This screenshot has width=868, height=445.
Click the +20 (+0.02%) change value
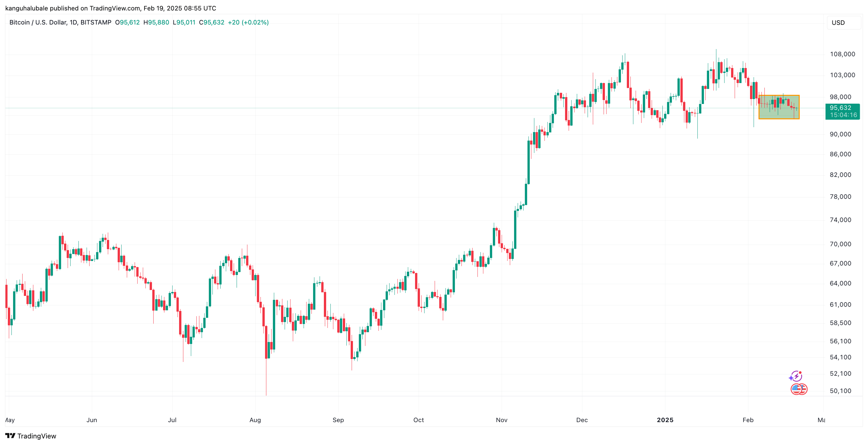pyautogui.click(x=248, y=23)
